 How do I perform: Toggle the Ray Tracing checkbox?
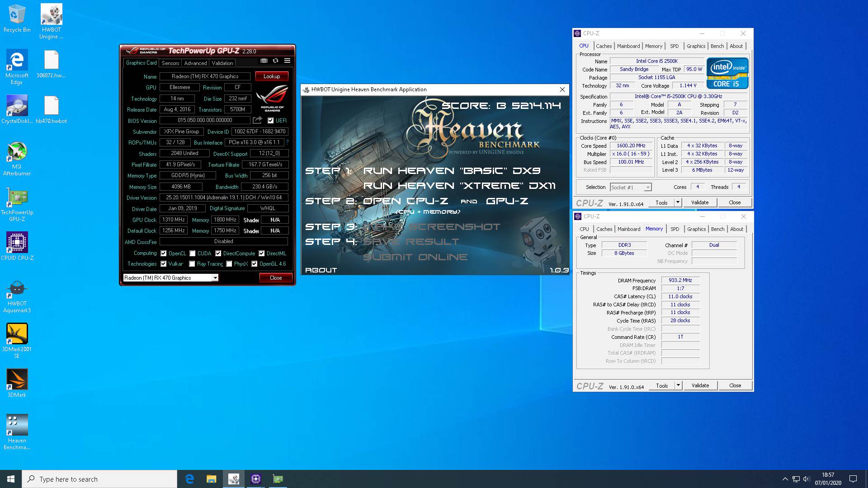click(x=192, y=264)
